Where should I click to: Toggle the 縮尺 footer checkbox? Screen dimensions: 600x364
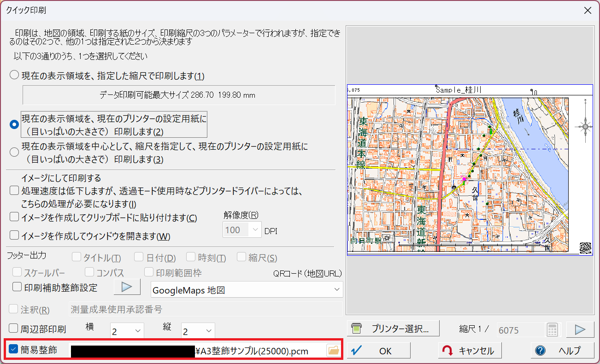(x=241, y=258)
